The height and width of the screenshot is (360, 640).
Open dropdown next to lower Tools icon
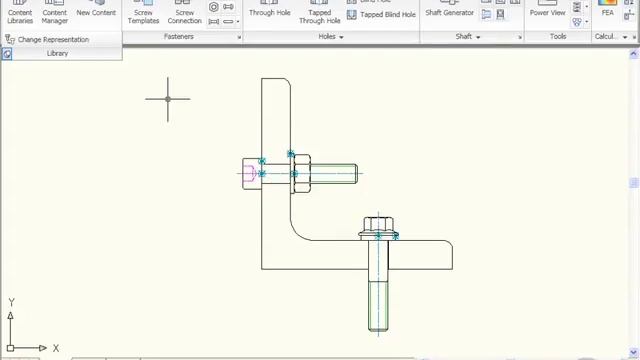click(x=587, y=22)
